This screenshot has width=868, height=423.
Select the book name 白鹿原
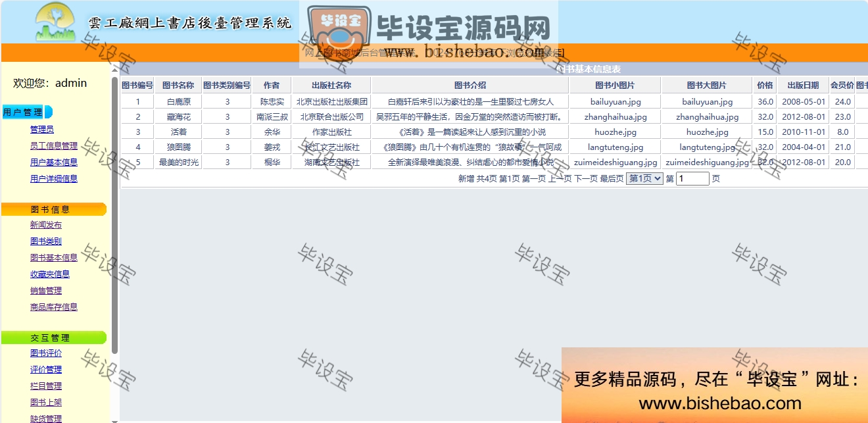tap(178, 102)
